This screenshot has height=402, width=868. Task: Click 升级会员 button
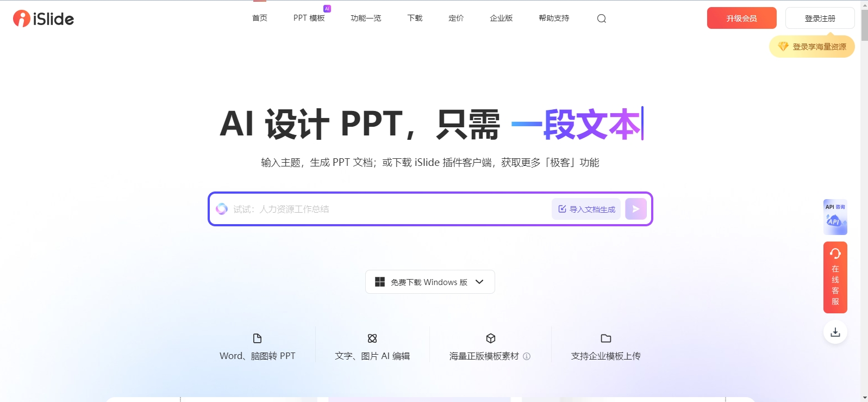coord(742,18)
